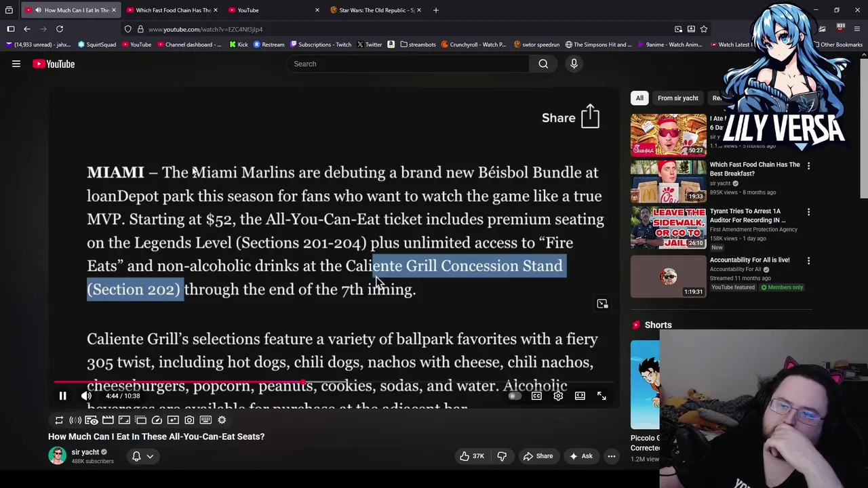The width and height of the screenshot is (868, 488).
Task: Select the All filter chip
Action: [639, 98]
